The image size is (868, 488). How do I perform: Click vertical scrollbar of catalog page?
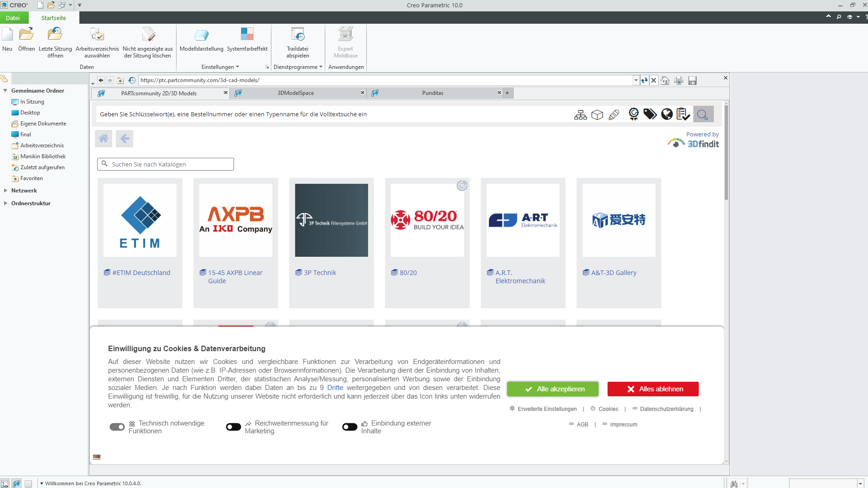pos(726,153)
